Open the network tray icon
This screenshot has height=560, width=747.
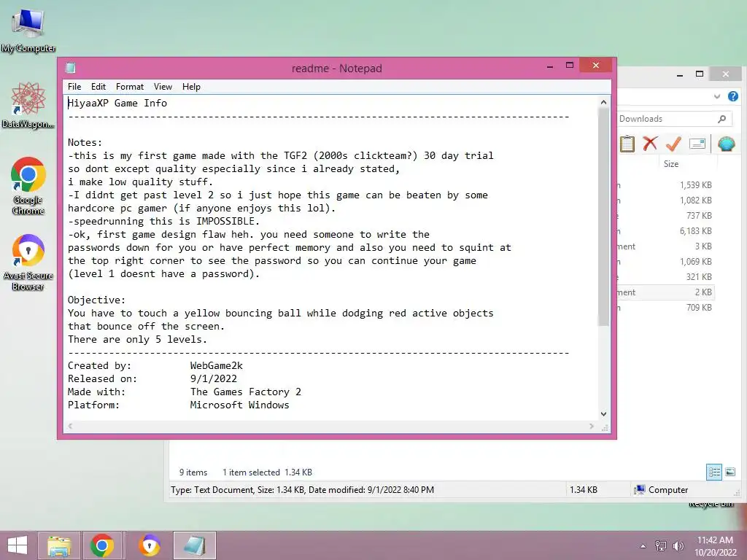click(x=660, y=545)
